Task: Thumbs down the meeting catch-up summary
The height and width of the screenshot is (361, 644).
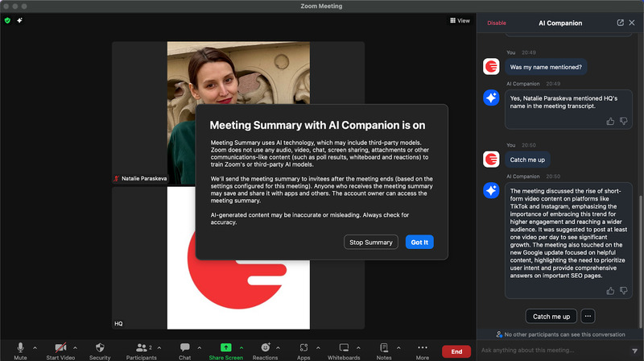Action: tap(623, 291)
